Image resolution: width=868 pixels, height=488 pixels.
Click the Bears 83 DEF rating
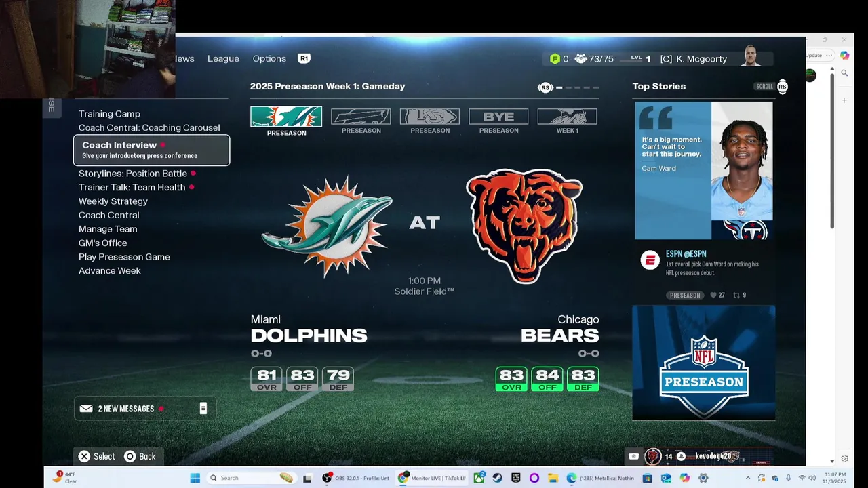tap(583, 379)
